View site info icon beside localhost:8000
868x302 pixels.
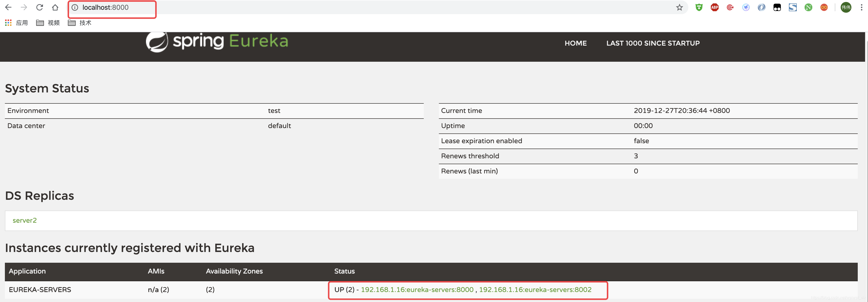[75, 7]
